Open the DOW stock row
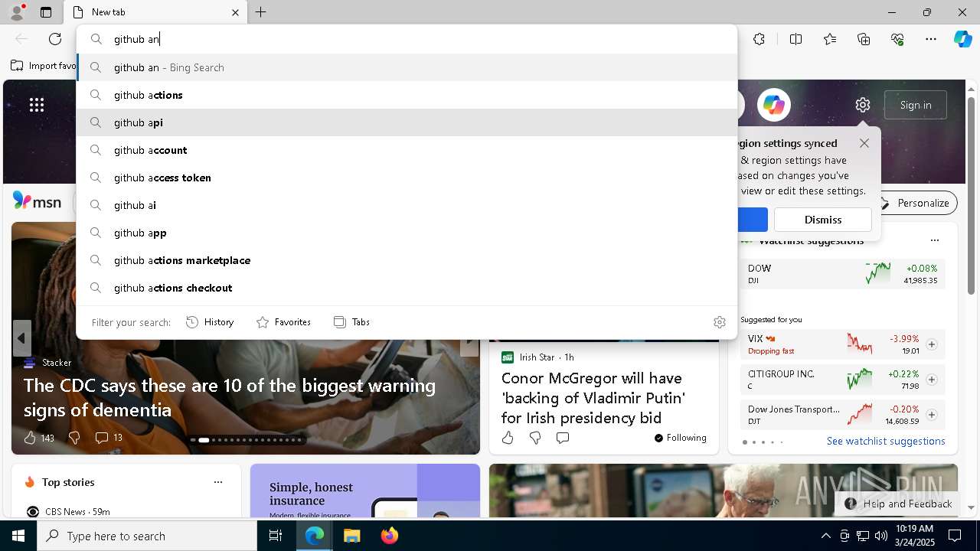 tap(842, 274)
